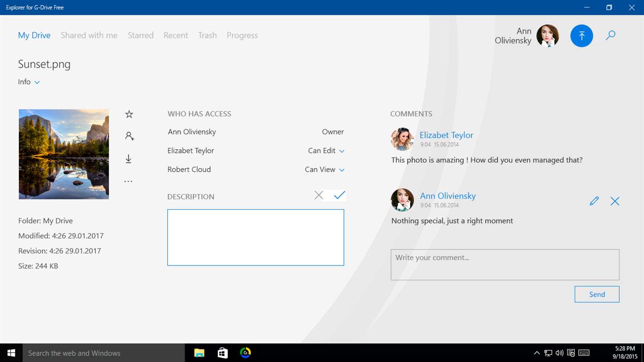Open search with the magnifier icon
This screenshot has height=362, width=644.
point(610,36)
